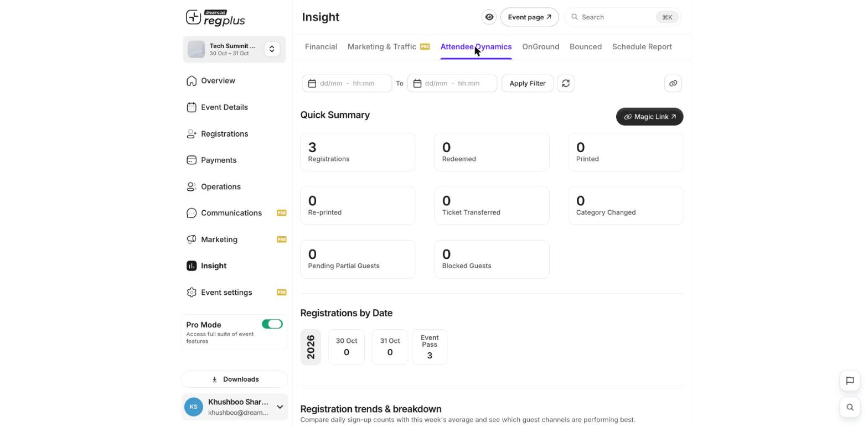
Task: Click the start date input field
Action: [347, 84]
